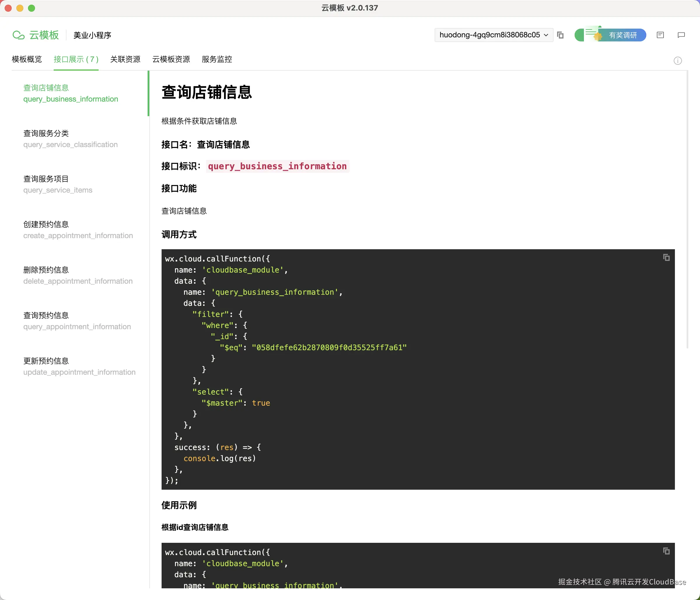700x600 pixels.
Task: Copy the 使用示例 code block
Action: pos(666,551)
